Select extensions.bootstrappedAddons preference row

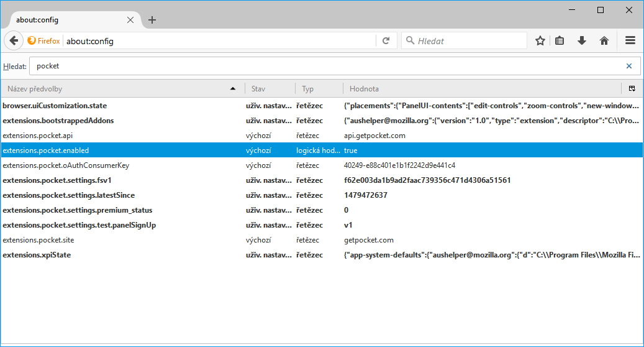pyautogui.click(x=322, y=121)
